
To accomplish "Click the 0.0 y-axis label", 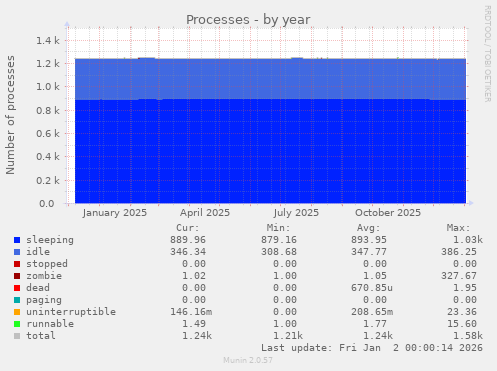I will (47, 203).
